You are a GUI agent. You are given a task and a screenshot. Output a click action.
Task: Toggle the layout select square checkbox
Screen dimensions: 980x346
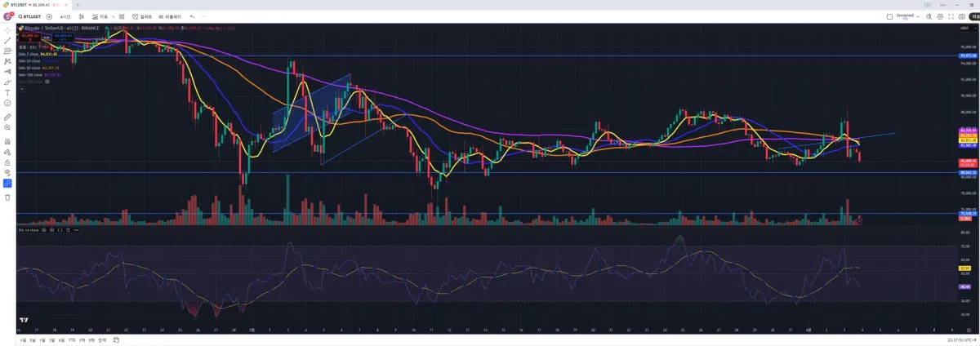[889, 16]
